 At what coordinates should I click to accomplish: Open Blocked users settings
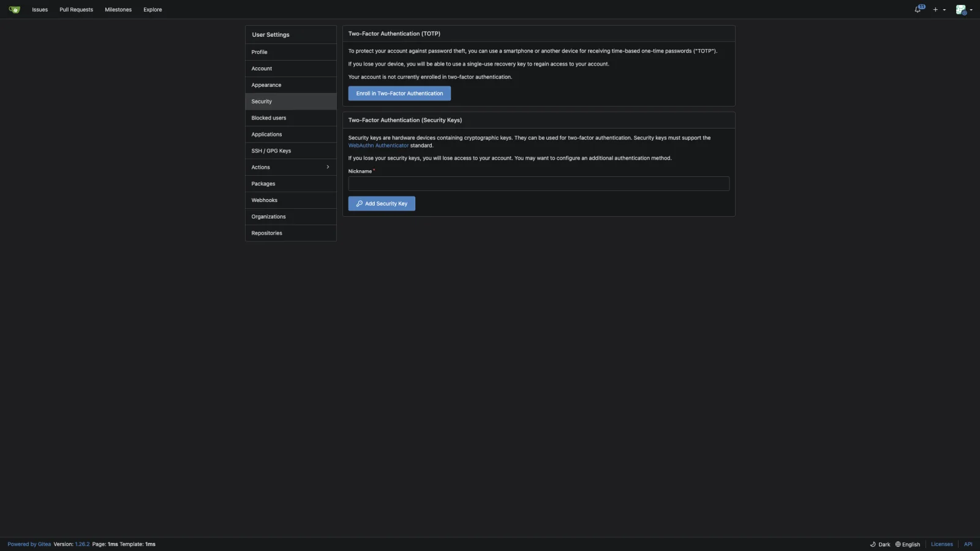coord(291,118)
